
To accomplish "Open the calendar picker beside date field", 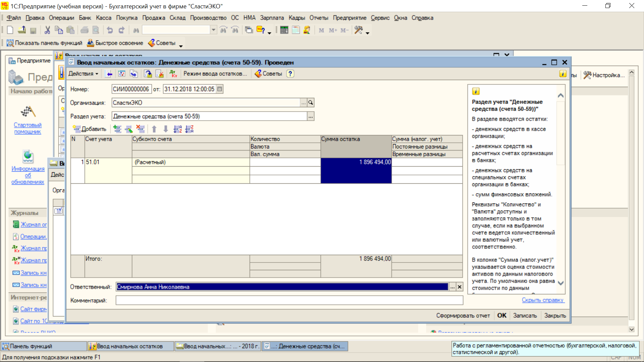I will click(220, 89).
